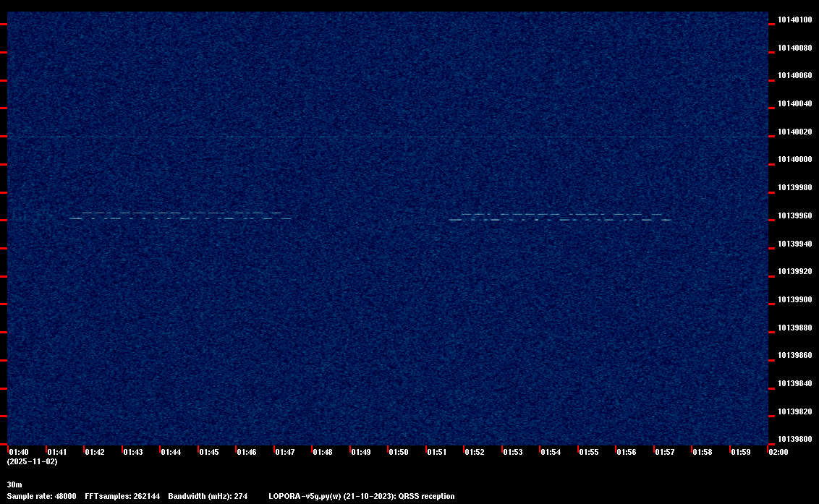
Task: Click the 01:46 time label
Action: pos(247,452)
